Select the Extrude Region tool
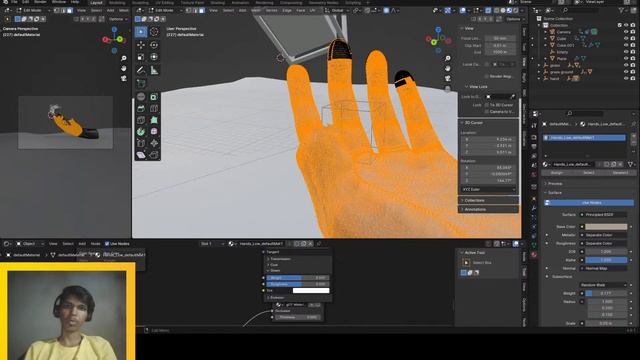Viewport: 640px width, 360px height. coord(141,97)
